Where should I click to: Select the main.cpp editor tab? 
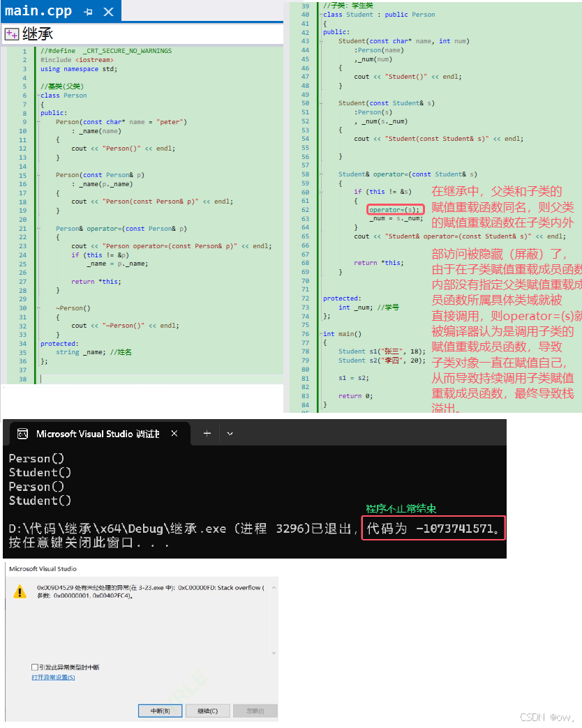click(x=61, y=11)
